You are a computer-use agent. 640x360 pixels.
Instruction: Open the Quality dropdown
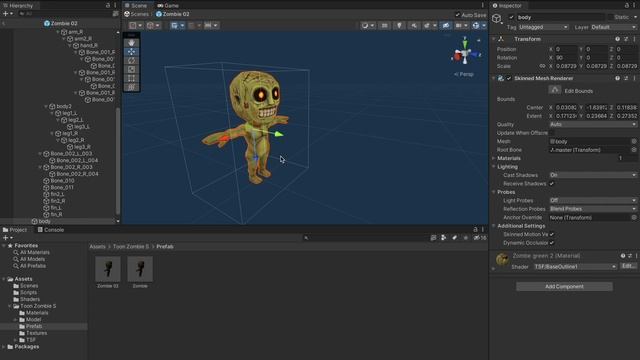point(593,124)
